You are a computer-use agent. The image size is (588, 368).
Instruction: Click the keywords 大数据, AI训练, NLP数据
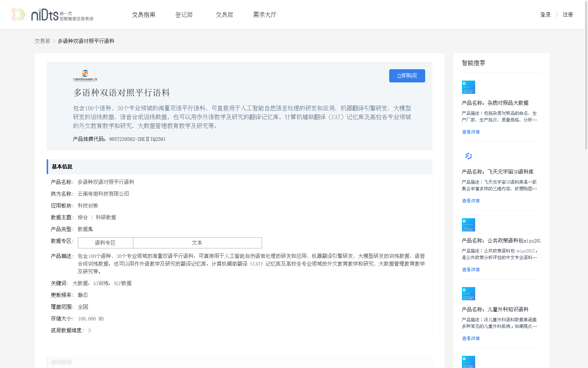click(102, 283)
